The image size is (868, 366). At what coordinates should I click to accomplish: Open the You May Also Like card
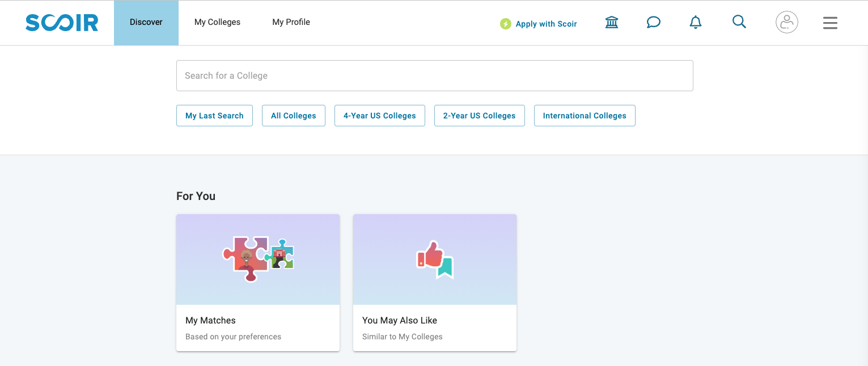pos(434,282)
